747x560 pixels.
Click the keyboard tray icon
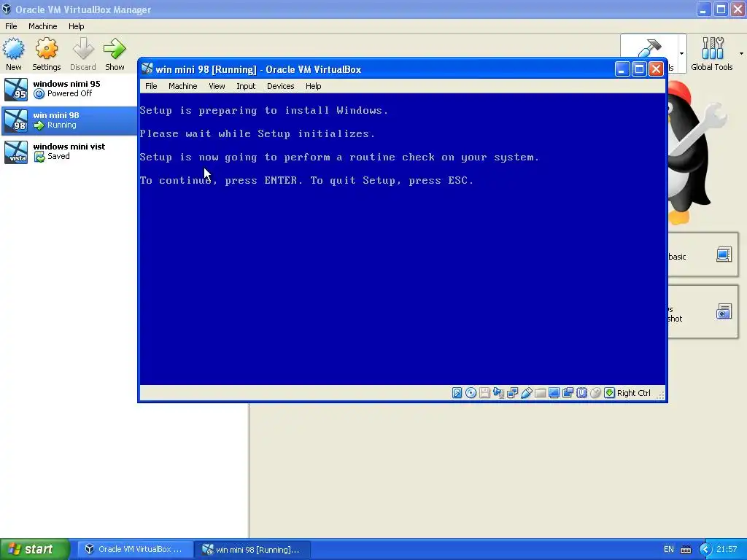(x=686, y=550)
